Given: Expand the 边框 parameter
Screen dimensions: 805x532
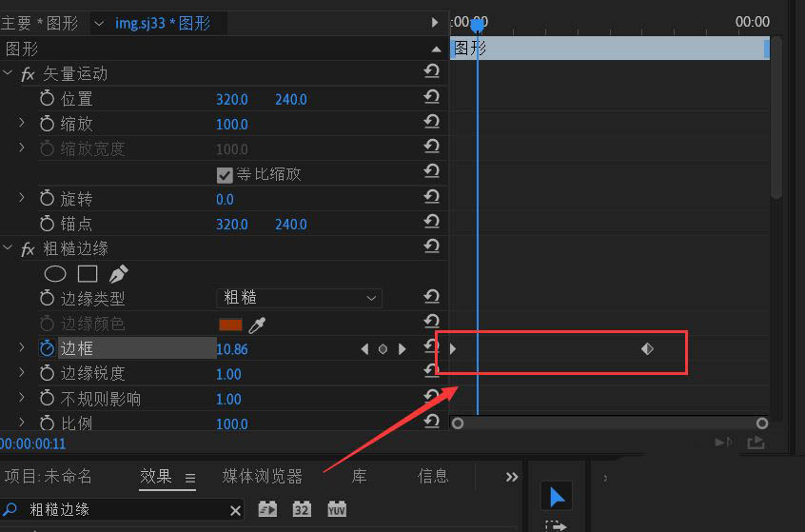Looking at the screenshot, I should (x=22, y=347).
